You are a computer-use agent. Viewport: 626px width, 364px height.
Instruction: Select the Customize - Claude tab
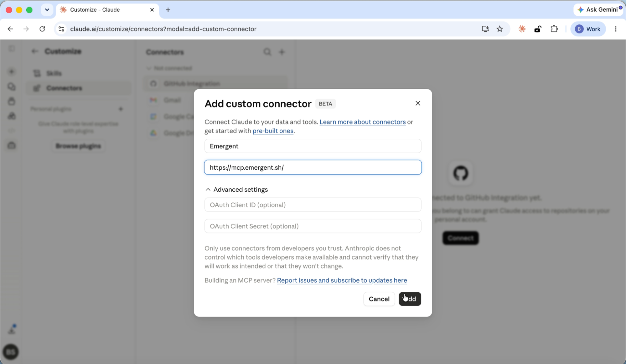[x=107, y=10]
